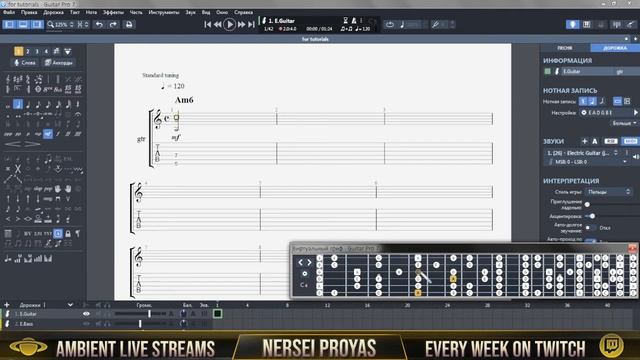Open Стиль игры Пальцы dropdown

coord(609,191)
